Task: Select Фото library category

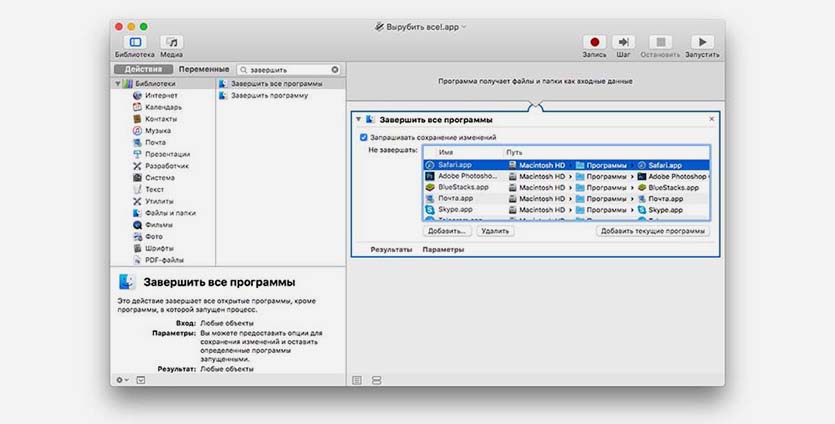Action: (154, 237)
